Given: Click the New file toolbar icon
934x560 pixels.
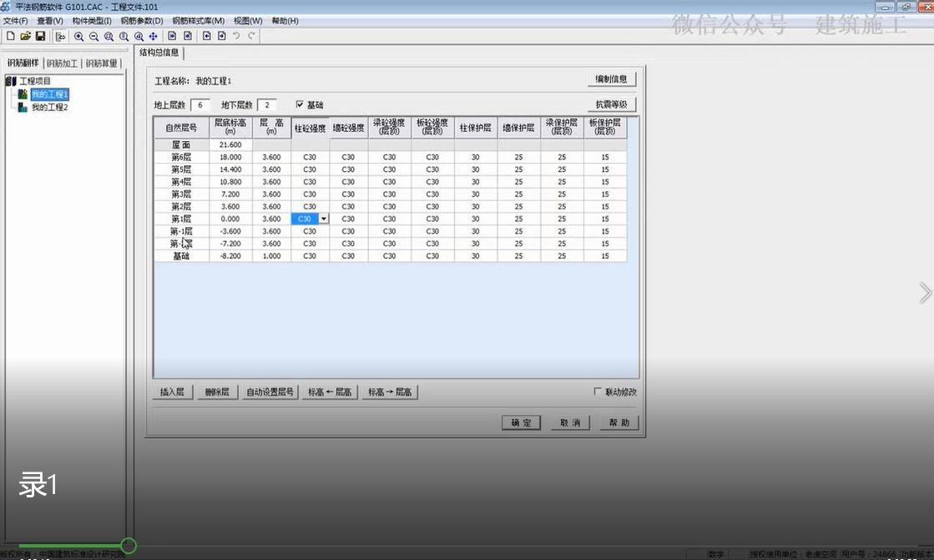Looking at the screenshot, I should [x=10, y=36].
